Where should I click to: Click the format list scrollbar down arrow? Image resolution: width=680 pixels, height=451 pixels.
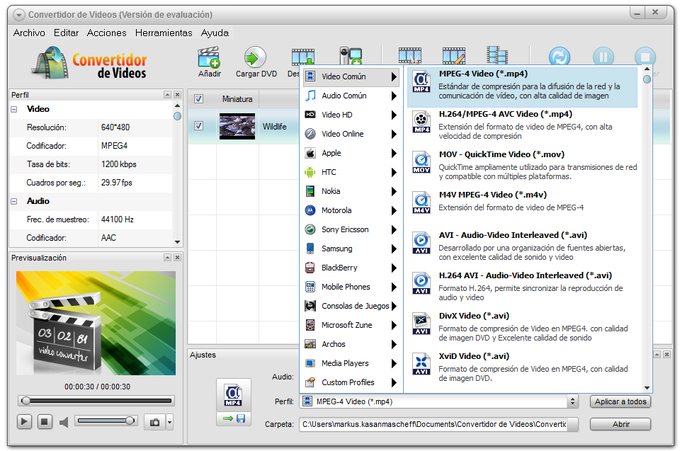coord(647,388)
